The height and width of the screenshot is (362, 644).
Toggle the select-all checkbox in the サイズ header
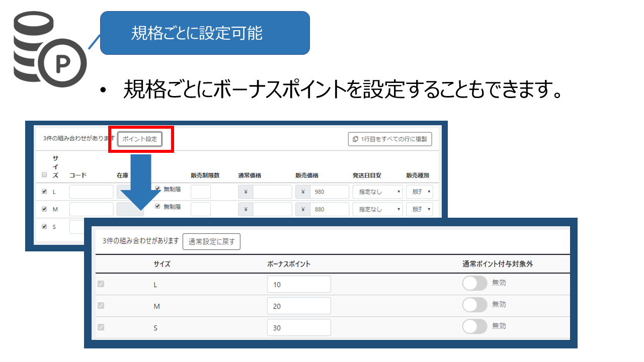pos(44,175)
